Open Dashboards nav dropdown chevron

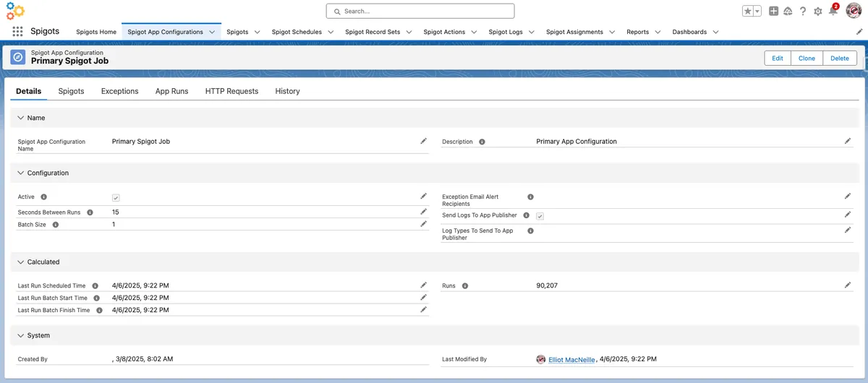715,32
